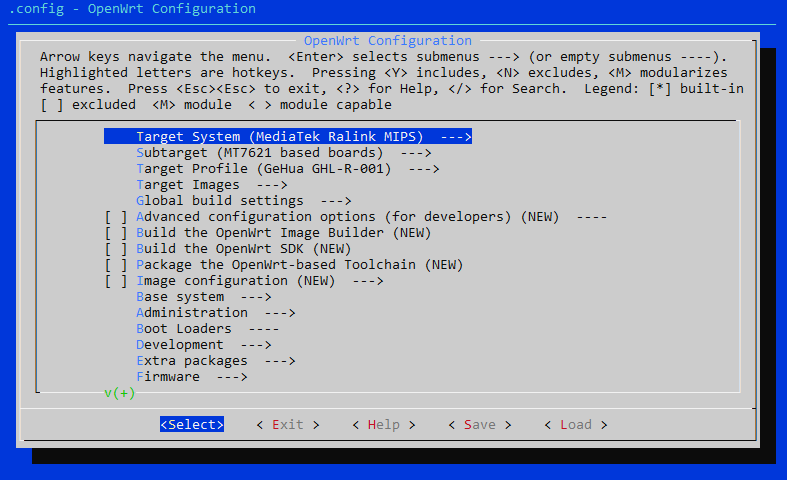The height and width of the screenshot is (480, 787).
Task: Open the Target Images submenu
Action: (x=211, y=185)
